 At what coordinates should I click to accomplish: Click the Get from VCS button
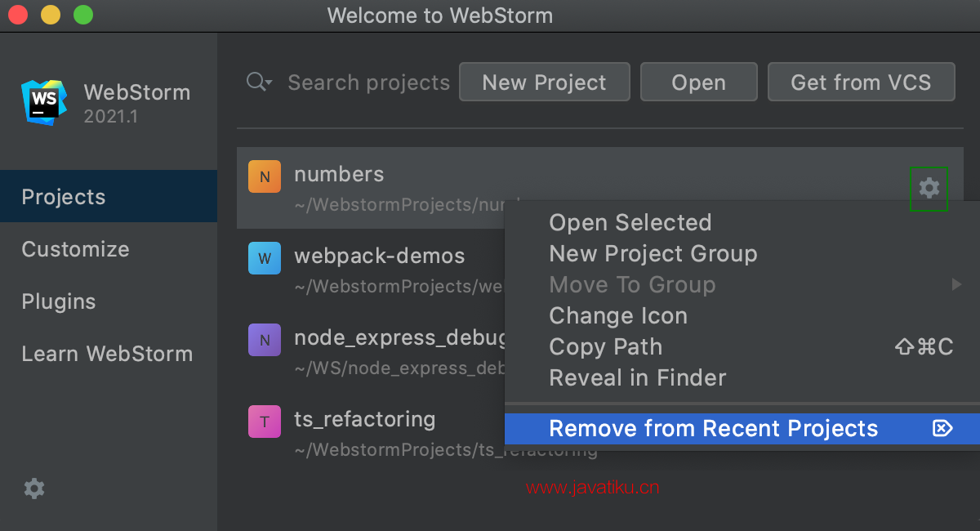[862, 82]
